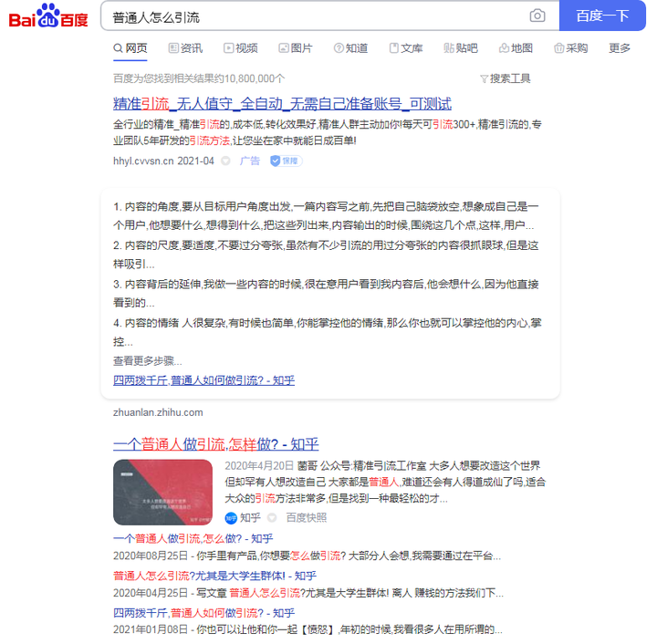Open sub-link 一个普通人做引流,怎么做? - 知乎
Image resolution: width=657 pixels, height=644 pixels.
(x=193, y=538)
